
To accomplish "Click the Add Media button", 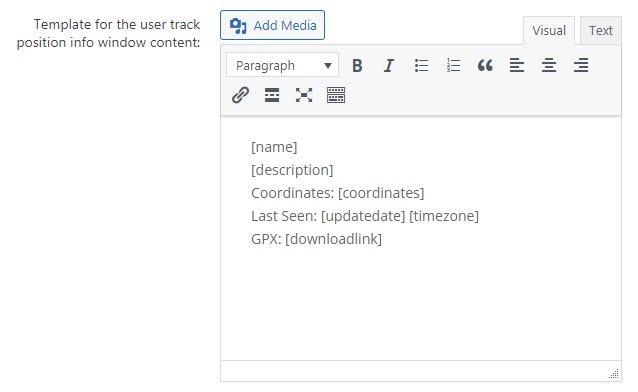I will (x=272, y=25).
